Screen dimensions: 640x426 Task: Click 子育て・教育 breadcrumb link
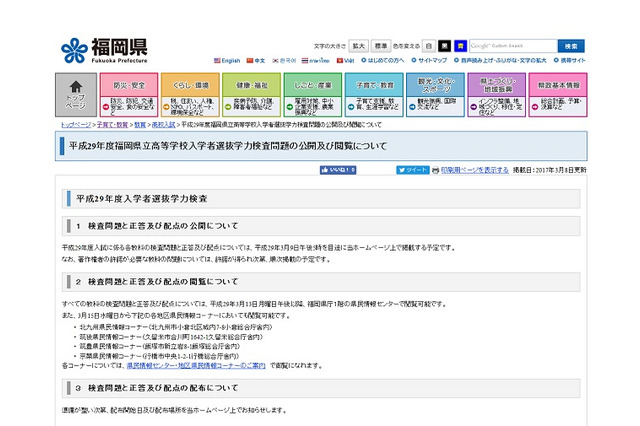(x=112, y=125)
